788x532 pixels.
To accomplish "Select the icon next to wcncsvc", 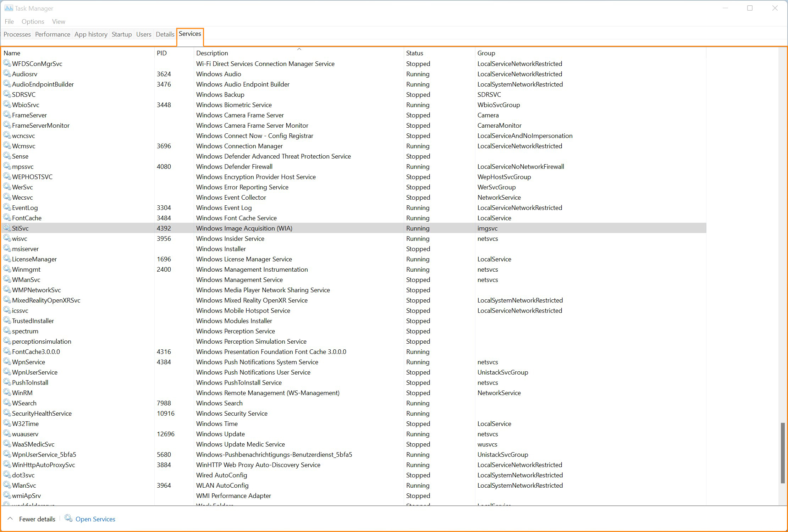I will [x=7, y=135].
